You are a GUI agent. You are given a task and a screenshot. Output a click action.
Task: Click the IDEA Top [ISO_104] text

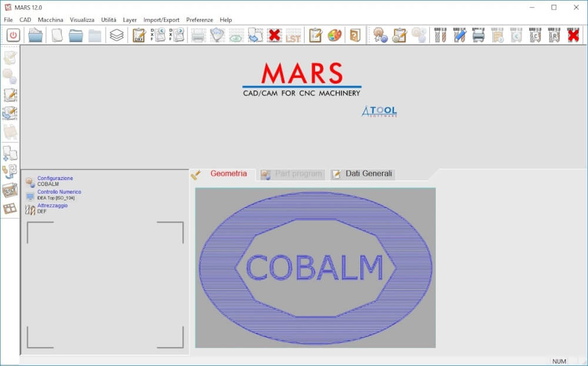(x=56, y=198)
